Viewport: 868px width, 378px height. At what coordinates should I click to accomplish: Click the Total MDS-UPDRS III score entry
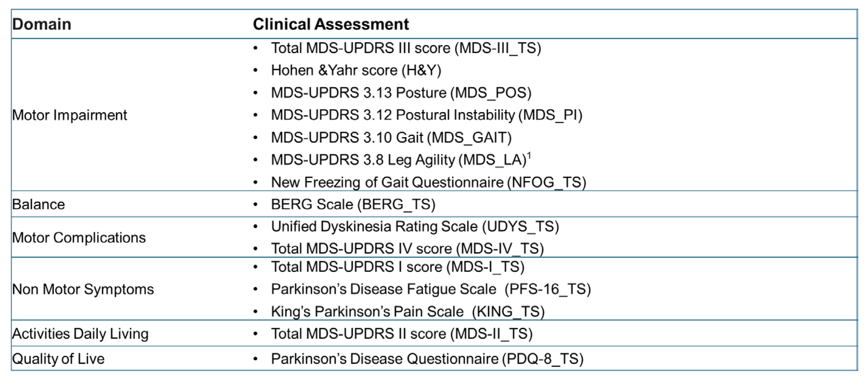click(406, 48)
